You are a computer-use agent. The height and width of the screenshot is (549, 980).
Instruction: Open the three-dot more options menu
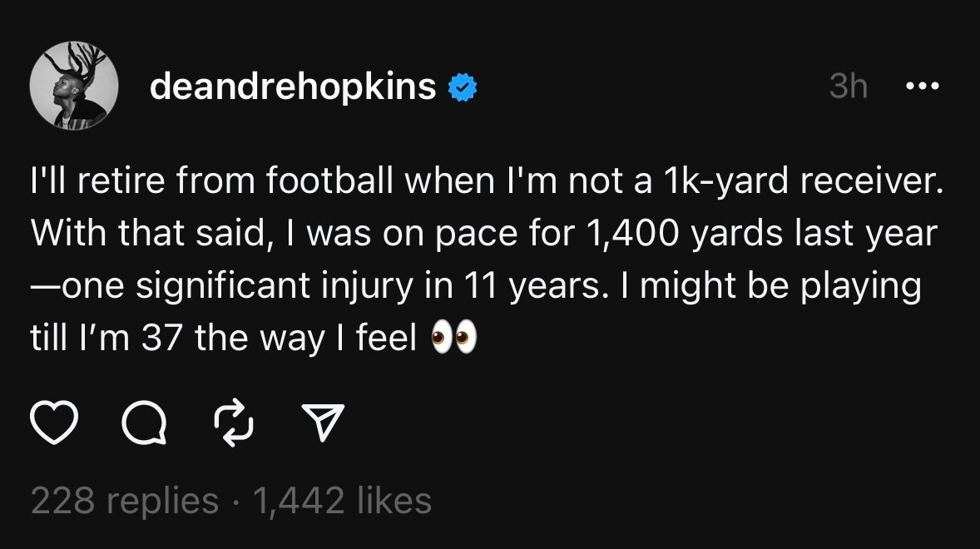(923, 86)
